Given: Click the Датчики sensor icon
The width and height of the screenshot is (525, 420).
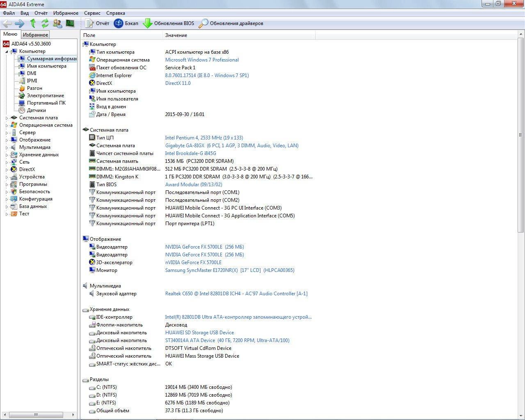Looking at the screenshot, I should coord(22,110).
